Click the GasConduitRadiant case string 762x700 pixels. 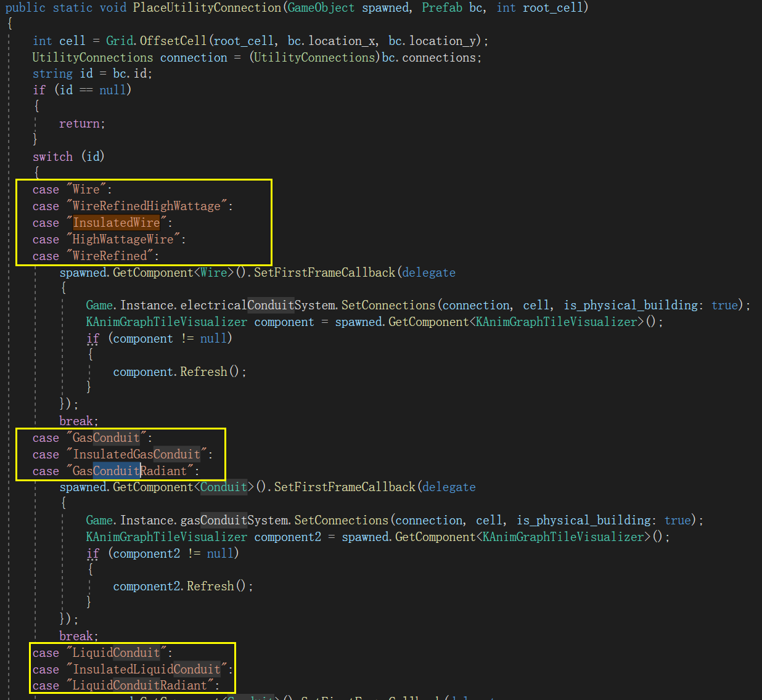129,471
